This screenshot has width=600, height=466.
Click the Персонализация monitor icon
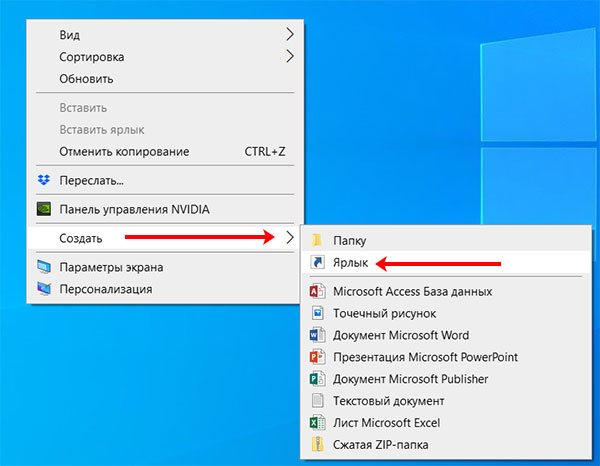click(44, 288)
